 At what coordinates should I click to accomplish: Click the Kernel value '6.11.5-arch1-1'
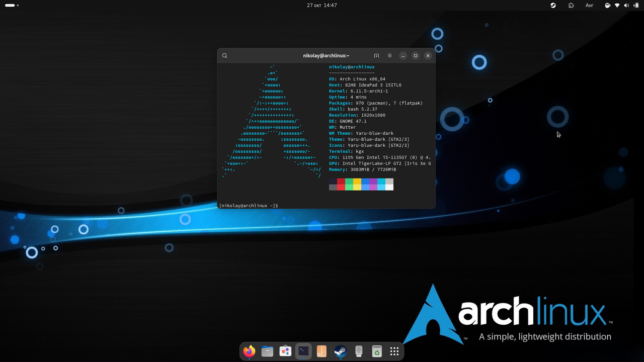tap(369, 91)
